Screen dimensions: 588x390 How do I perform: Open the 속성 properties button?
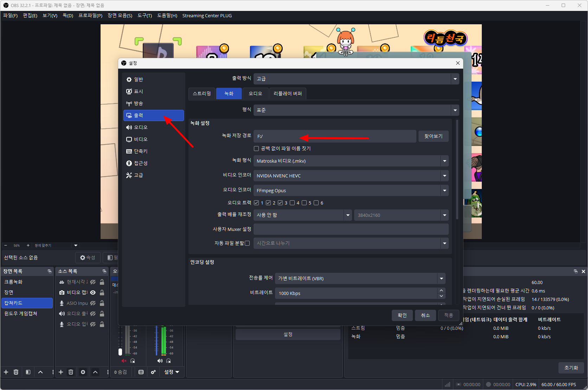click(x=88, y=258)
